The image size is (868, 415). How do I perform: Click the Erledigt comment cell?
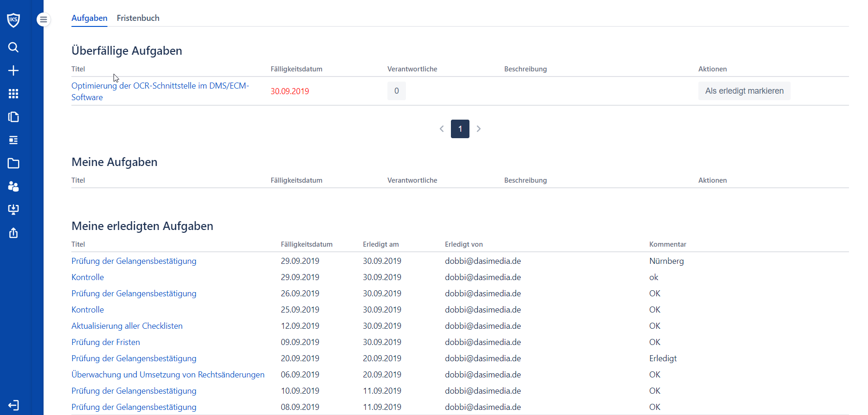(663, 358)
